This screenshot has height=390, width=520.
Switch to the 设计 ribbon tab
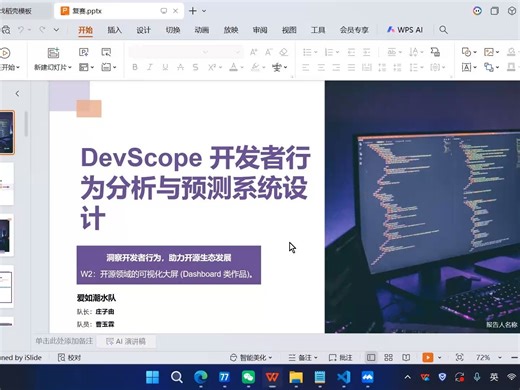143,30
